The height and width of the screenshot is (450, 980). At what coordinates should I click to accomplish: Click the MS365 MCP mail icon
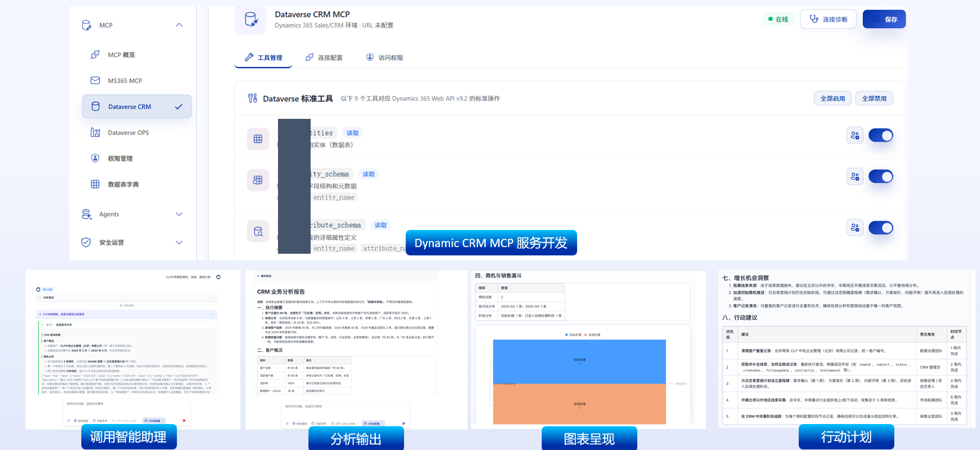[x=95, y=81]
